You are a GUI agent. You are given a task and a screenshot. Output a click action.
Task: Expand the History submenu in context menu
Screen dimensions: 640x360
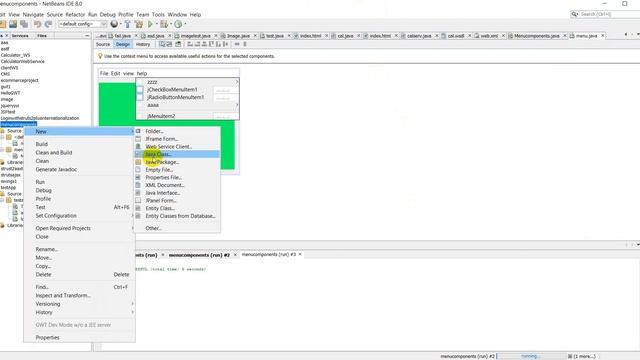click(x=132, y=313)
